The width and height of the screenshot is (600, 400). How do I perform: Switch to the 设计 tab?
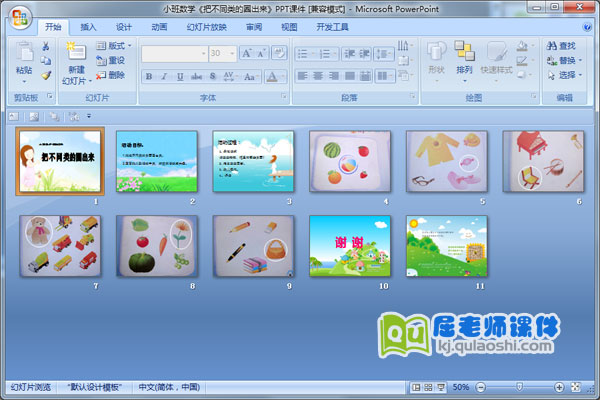124,27
